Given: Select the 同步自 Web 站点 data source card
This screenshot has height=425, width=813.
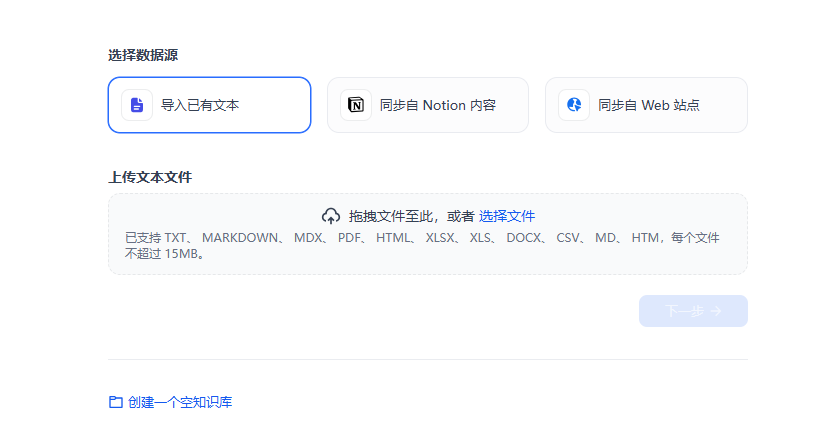Looking at the screenshot, I should click(x=647, y=105).
